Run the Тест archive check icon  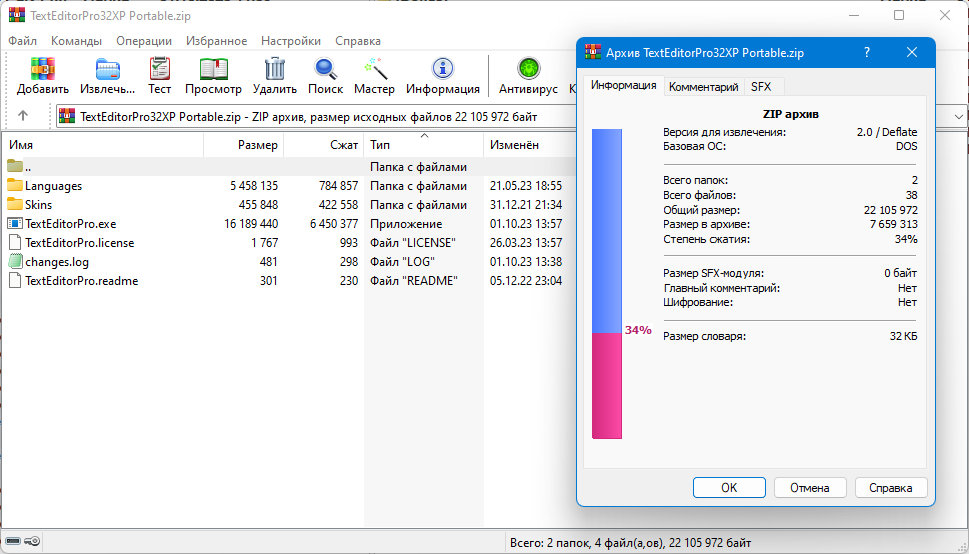[159, 69]
